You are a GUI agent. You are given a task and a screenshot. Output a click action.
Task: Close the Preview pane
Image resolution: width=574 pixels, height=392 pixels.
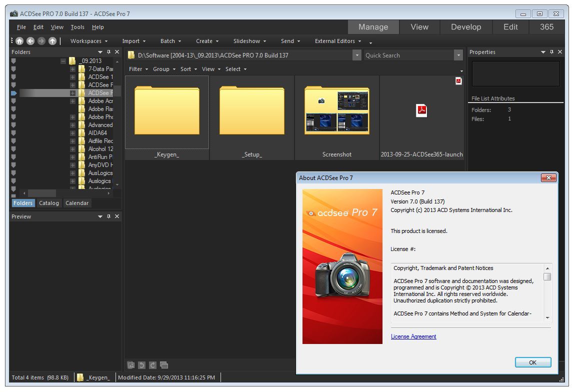pyautogui.click(x=117, y=216)
